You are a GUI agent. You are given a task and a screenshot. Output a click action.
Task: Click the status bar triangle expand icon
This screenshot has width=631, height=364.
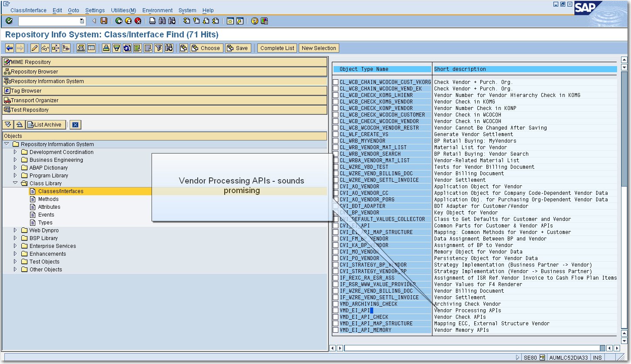point(517,357)
